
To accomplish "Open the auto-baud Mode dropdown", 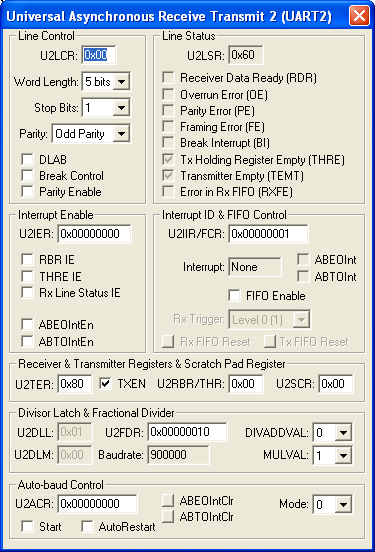I will [x=332, y=504].
